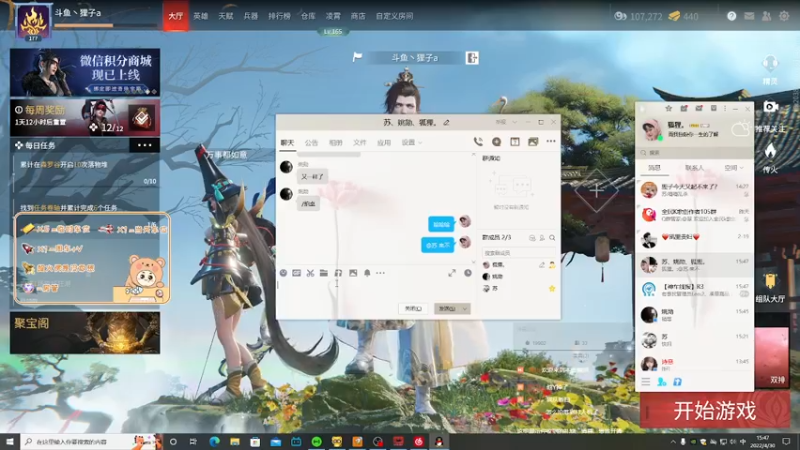Click the 开始游戏 start button

point(715,410)
